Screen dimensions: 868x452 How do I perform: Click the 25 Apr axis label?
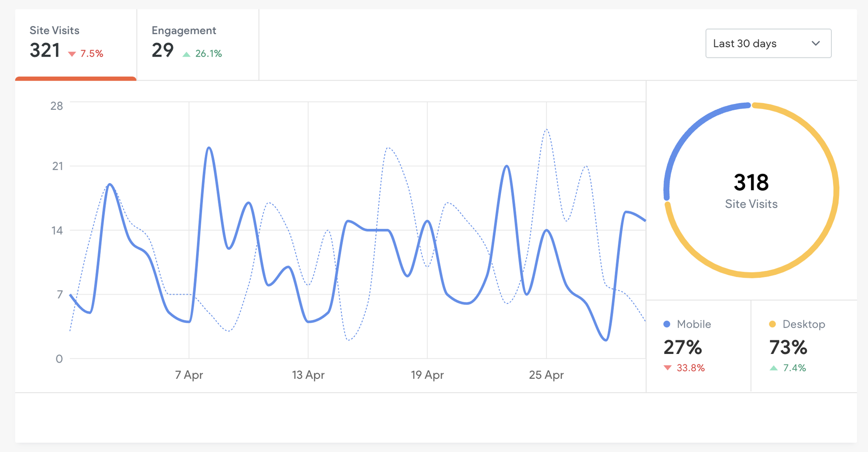[x=546, y=375]
